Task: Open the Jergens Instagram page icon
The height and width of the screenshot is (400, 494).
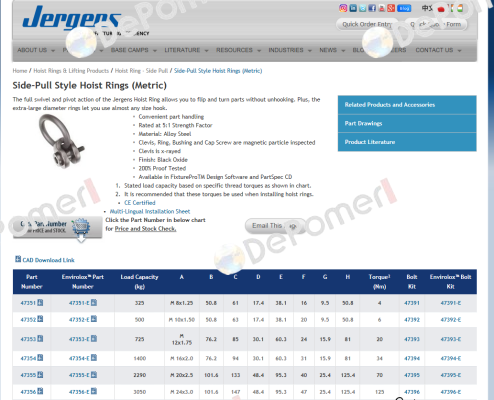Action: (343, 8)
